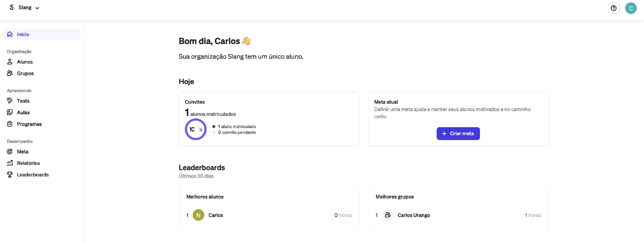Click the Meta target icon
The image size is (644, 243).
[10, 152]
